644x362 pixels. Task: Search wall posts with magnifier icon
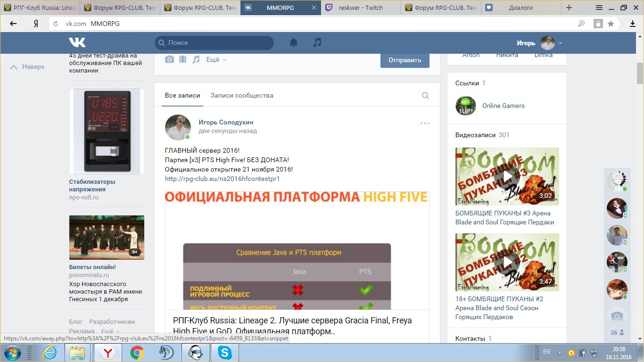pos(425,96)
